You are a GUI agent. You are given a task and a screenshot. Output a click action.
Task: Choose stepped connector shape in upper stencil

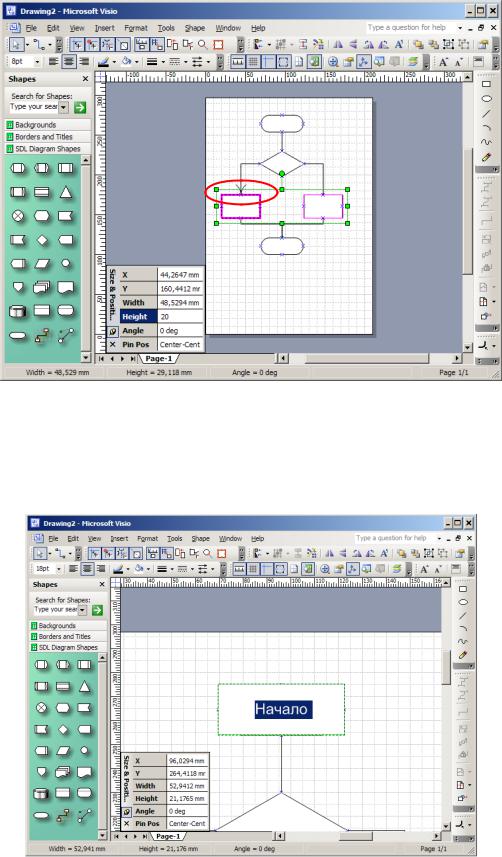coord(42,336)
